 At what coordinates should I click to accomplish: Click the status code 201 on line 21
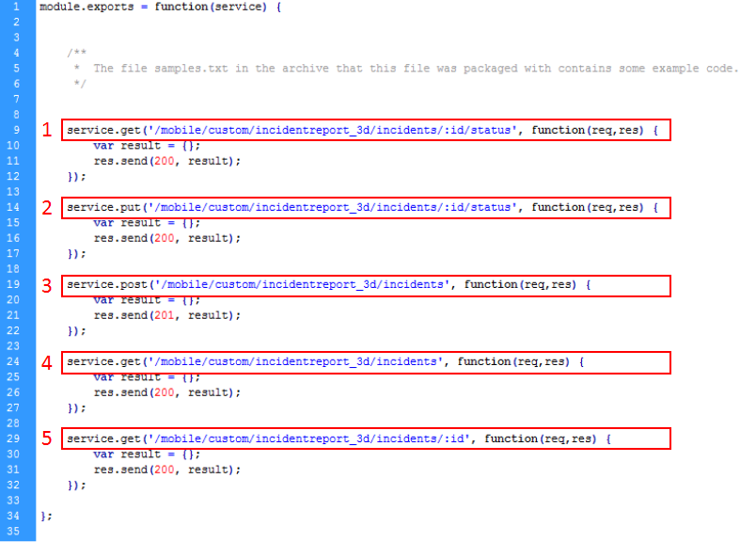(x=162, y=315)
